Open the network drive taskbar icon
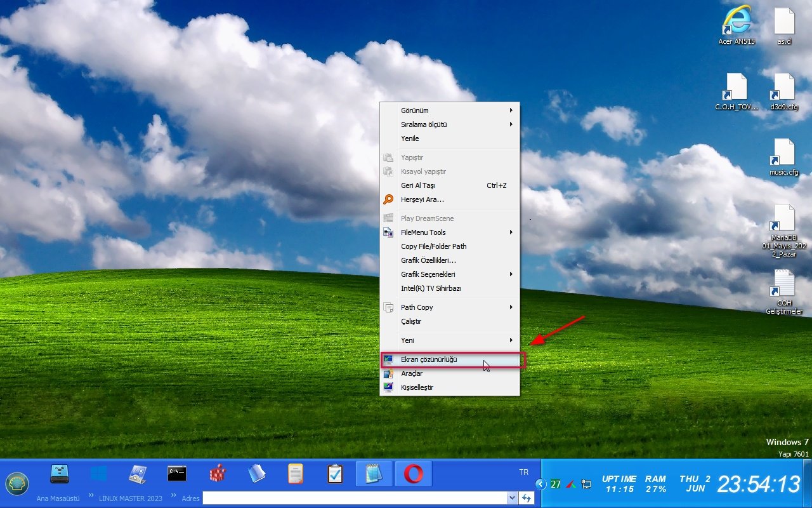Image resolution: width=812 pixels, height=508 pixels. click(x=60, y=474)
